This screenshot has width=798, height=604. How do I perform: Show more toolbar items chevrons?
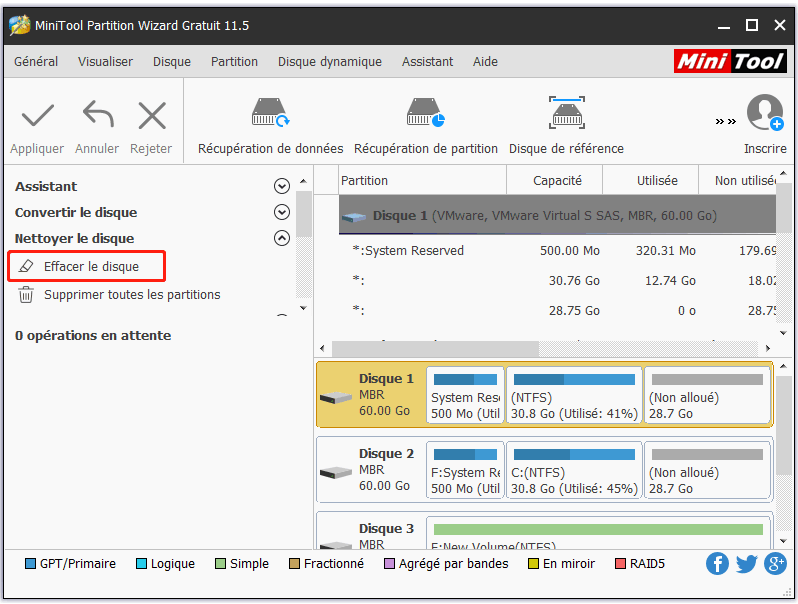[x=726, y=121]
